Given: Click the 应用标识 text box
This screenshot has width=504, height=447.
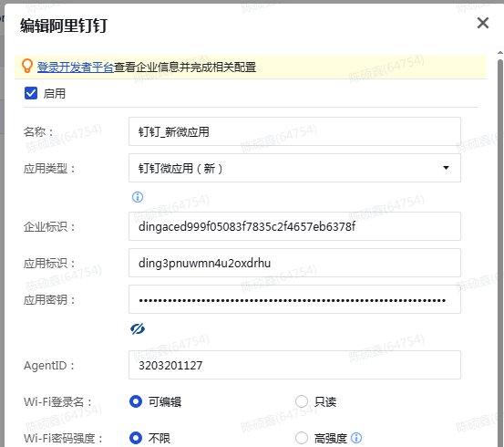Looking at the screenshot, I should pos(294,263).
